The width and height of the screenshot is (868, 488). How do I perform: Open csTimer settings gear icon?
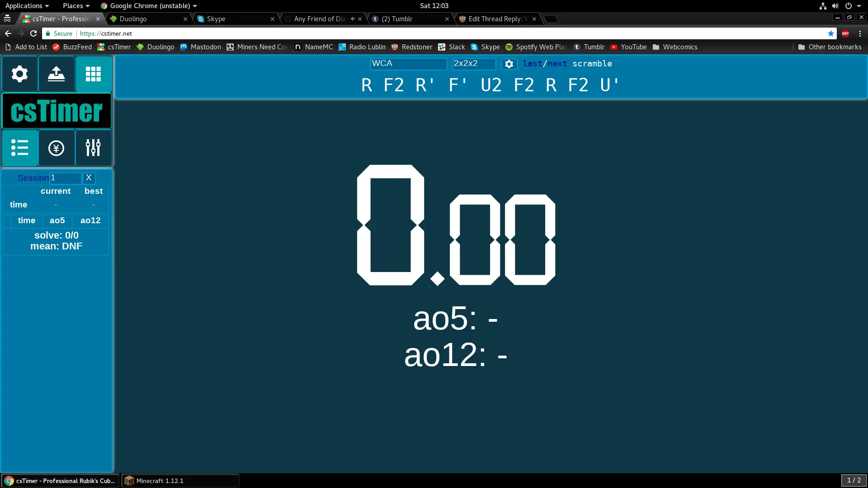coord(19,74)
